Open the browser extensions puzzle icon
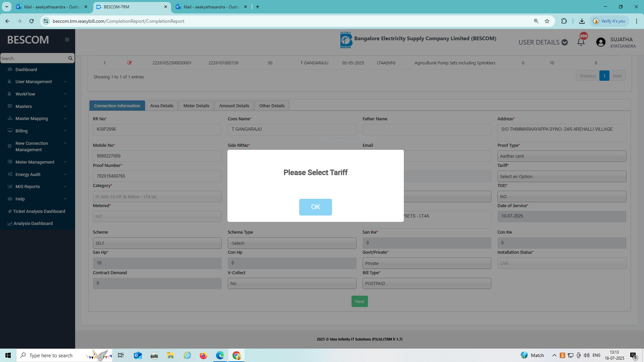Screen dimensions: 644x362 click(x=564, y=21)
